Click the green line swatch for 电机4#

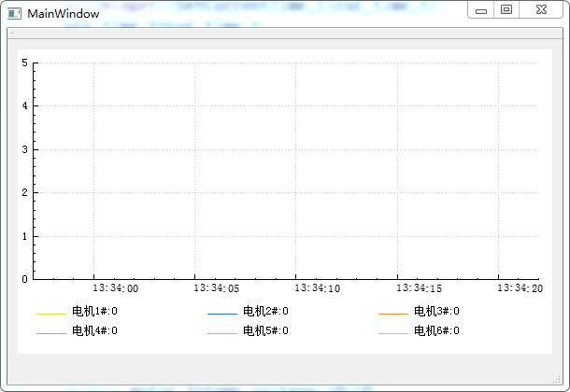[x=51, y=333]
